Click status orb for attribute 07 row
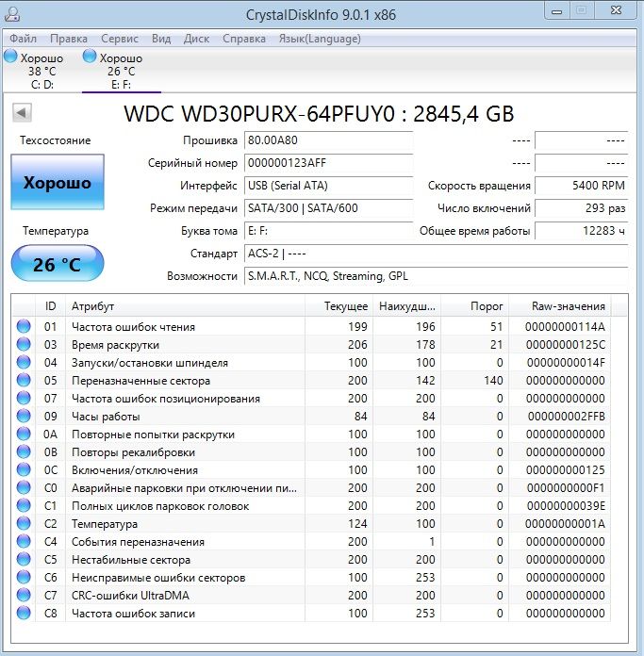 pyautogui.click(x=24, y=399)
